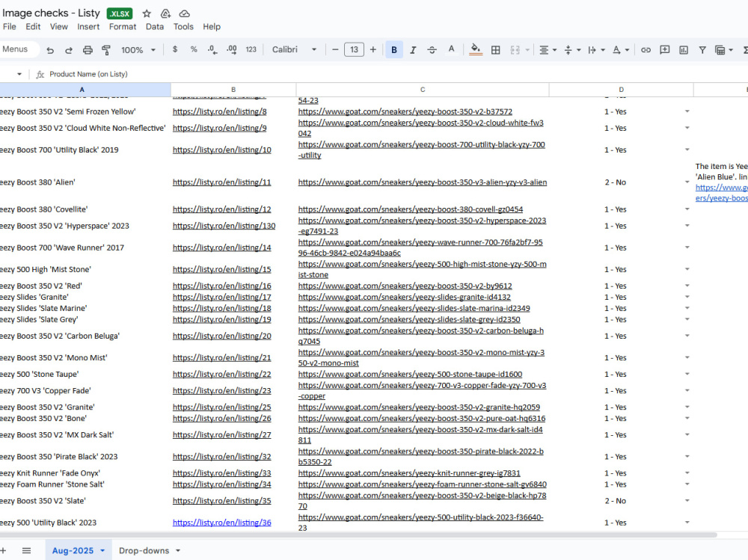The height and width of the screenshot is (560, 748).
Task: Open the Format menu
Action: pos(123,27)
